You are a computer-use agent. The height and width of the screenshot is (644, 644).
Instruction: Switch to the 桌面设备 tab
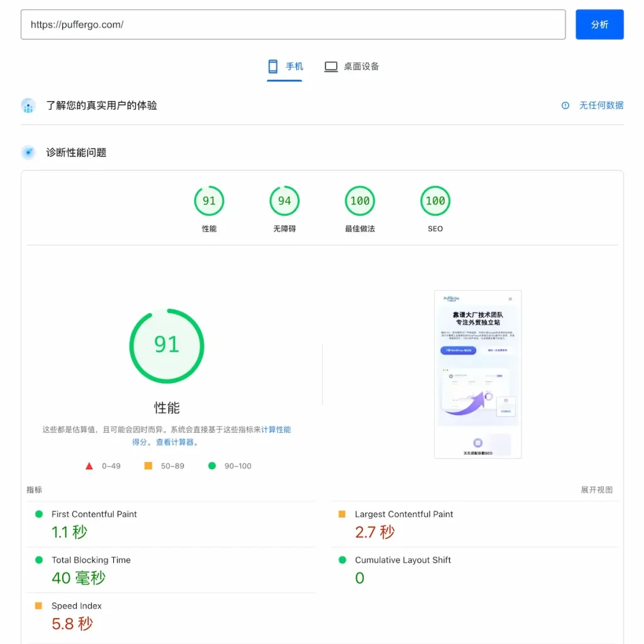pyautogui.click(x=352, y=66)
